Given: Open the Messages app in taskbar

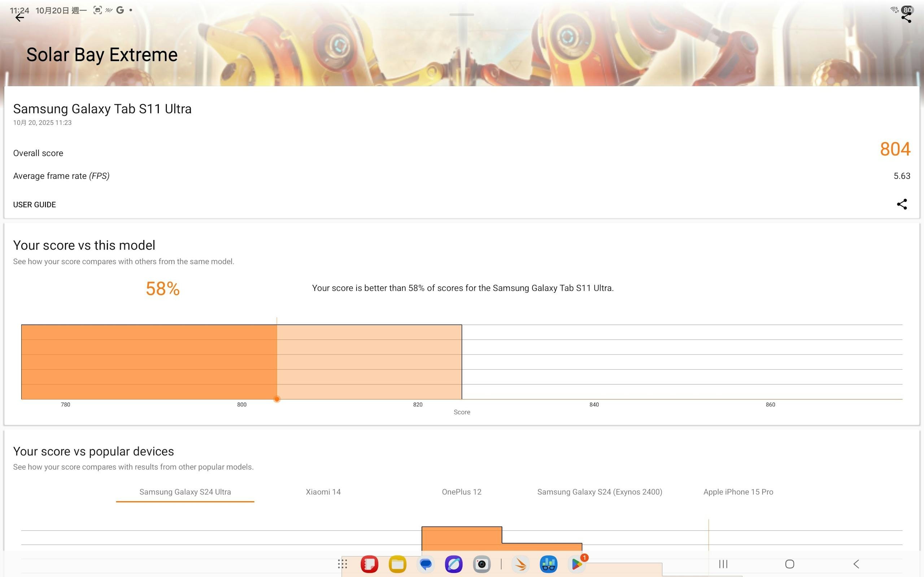Looking at the screenshot, I should coord(426,564).
